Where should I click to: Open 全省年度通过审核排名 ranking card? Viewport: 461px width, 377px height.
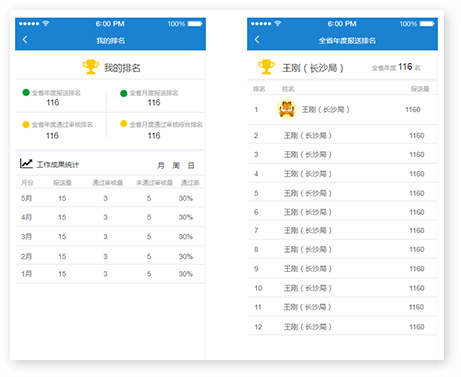(x=61, y=130)
